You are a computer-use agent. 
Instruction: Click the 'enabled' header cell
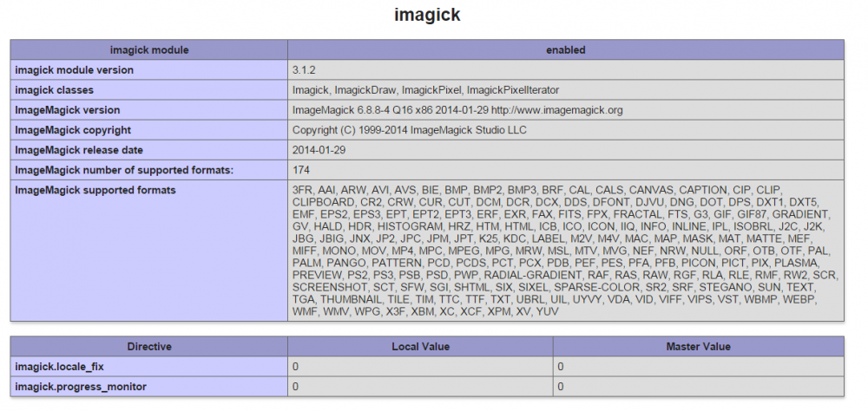click(x=565, y=50)
